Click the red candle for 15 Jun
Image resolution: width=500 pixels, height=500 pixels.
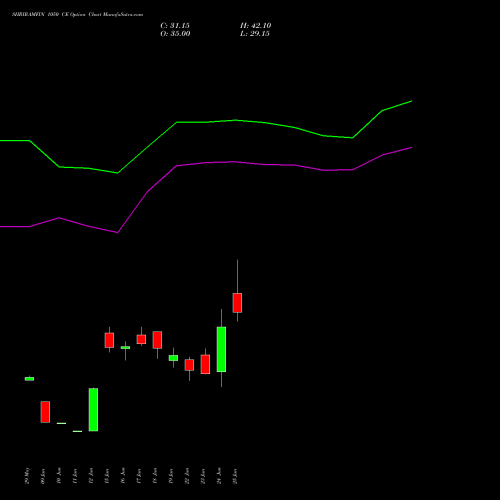(109, 340)
